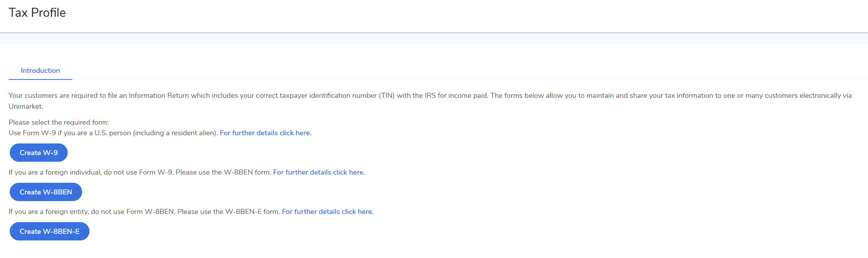Click the '(including a resident alien)' phrase
The height and width of the screenshot is (258, 868).
[175, 133]
